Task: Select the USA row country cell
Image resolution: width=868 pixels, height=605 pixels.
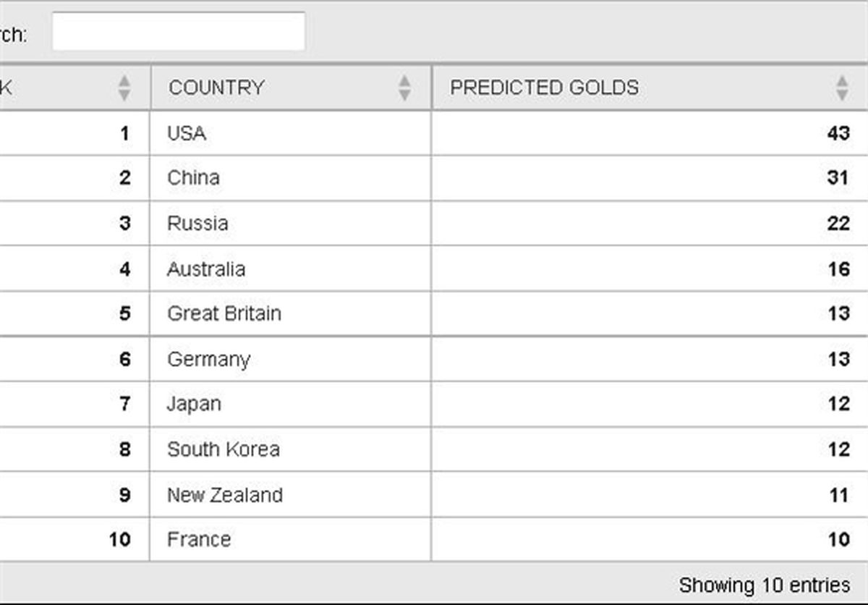Action: pyautogui.click(x=187, y=133)
